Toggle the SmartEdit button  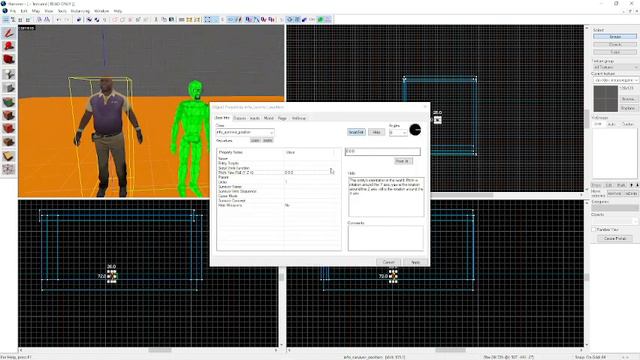tap(356, 132)
